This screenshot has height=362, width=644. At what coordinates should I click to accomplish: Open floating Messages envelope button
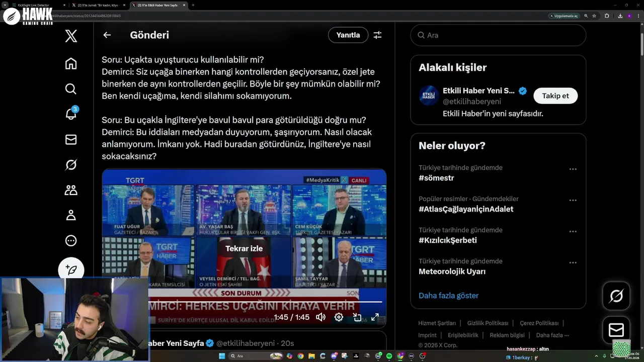tap(616, 330)
